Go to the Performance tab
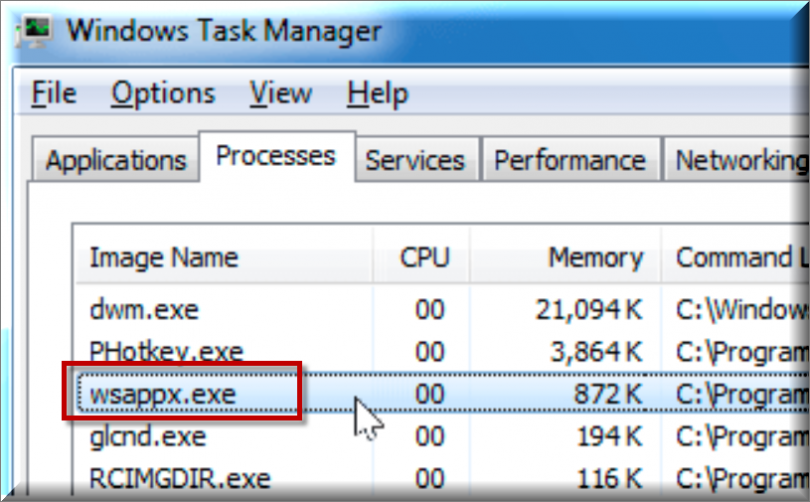 [570, 160]
